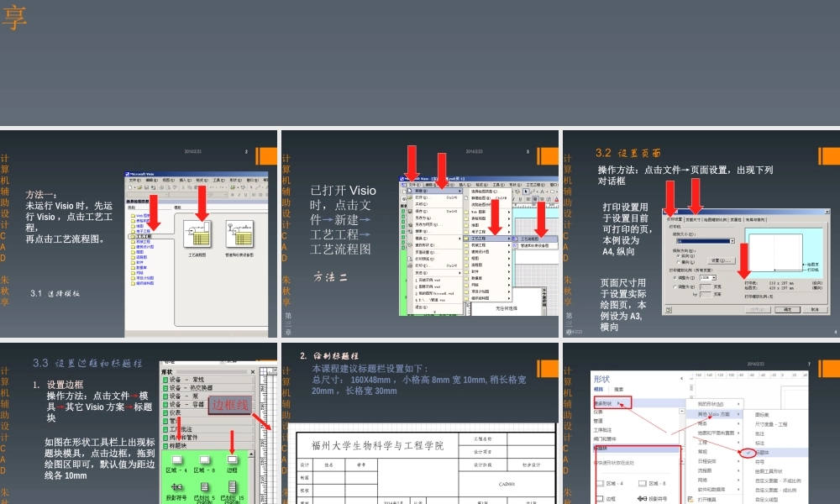840x504 pixels.
Task: Switch to the 页面尺寸 tab in Page Setup
Action: pos(693,219)
